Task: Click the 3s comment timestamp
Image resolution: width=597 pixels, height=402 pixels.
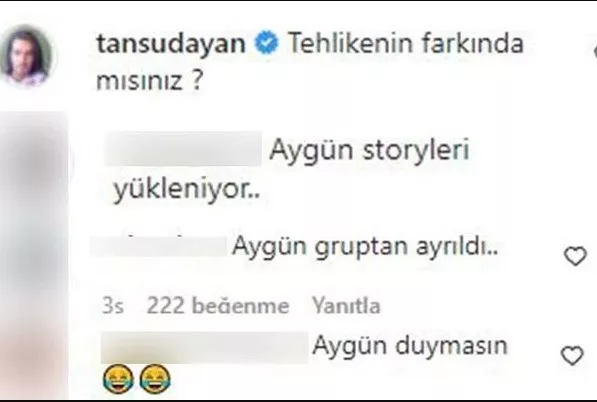Action: (x=113, y=306)
